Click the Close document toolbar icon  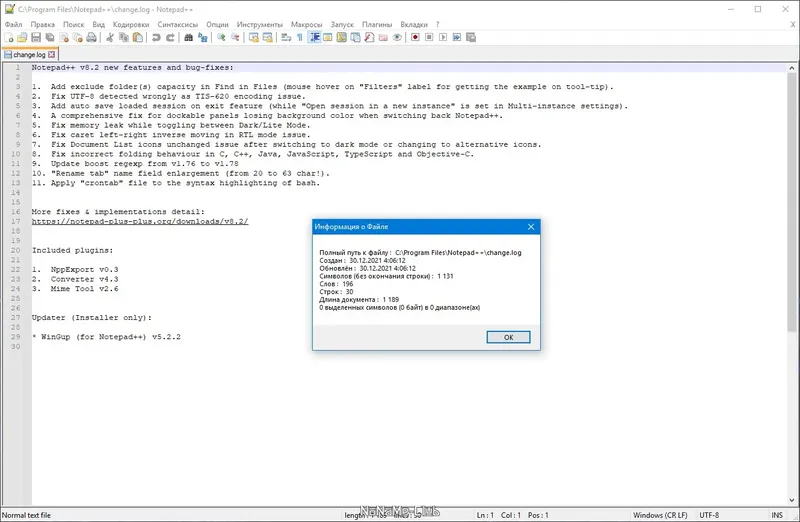click(x=64, y=37)
